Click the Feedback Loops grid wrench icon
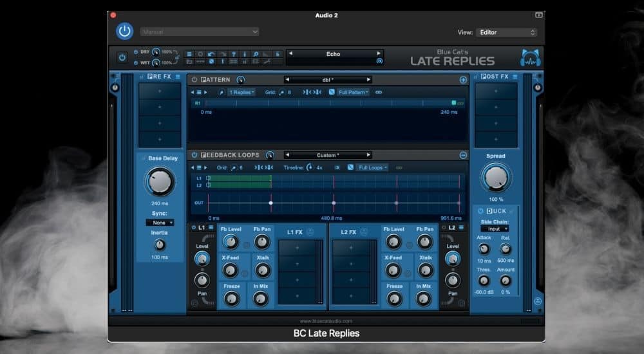Viewport: 644px width, 354px height. pyautogui.click(x=234, y=167)
